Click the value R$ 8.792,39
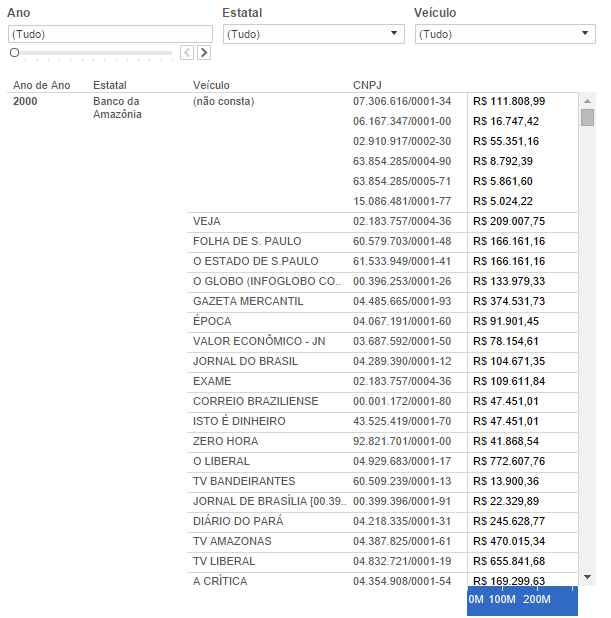 tap(503, 161)
